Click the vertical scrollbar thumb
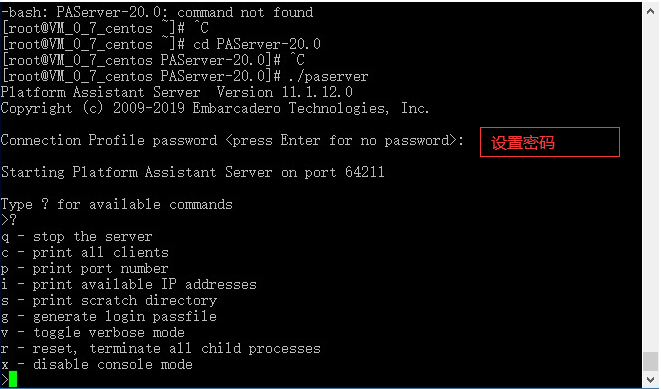This screenshot has width=661, height=389. (650, 361)
